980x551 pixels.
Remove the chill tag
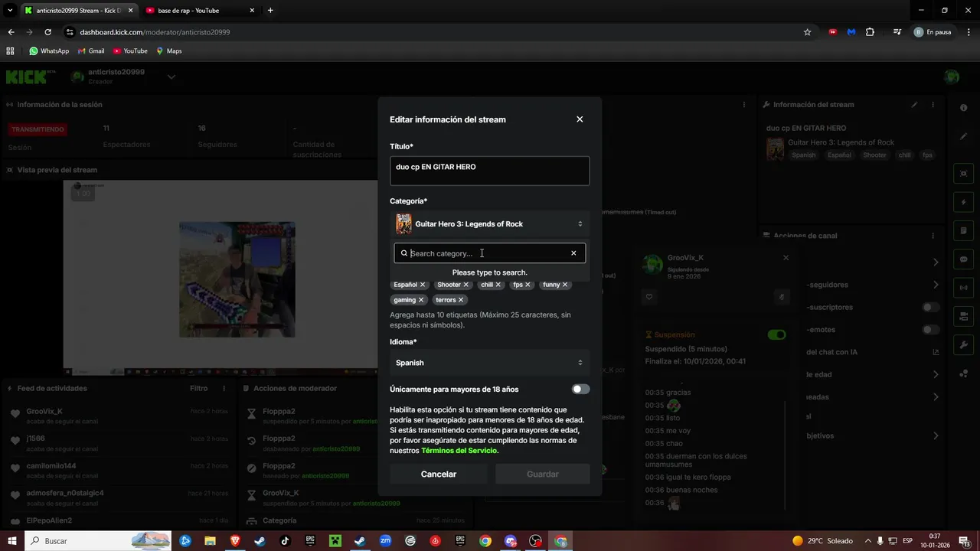coord(498,285)
